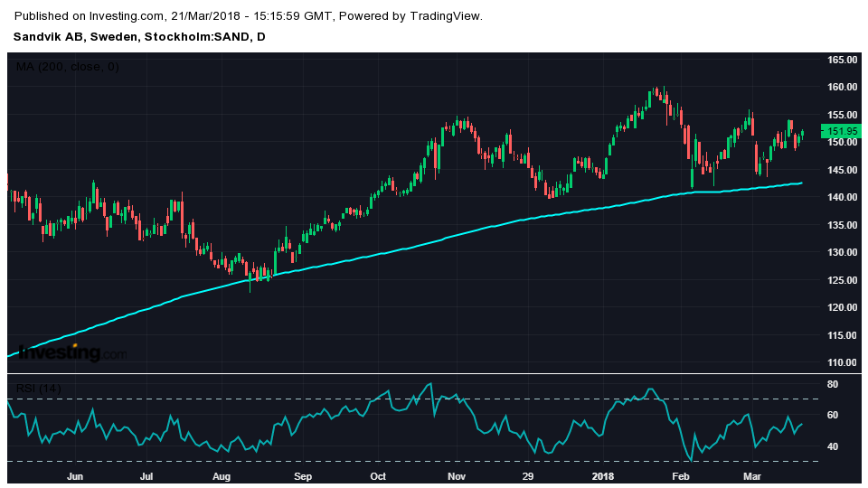Click the Sandvik AB, Sweden, Stockholm:SAND title
Viewport: 868px width, 488px height.
139,37
